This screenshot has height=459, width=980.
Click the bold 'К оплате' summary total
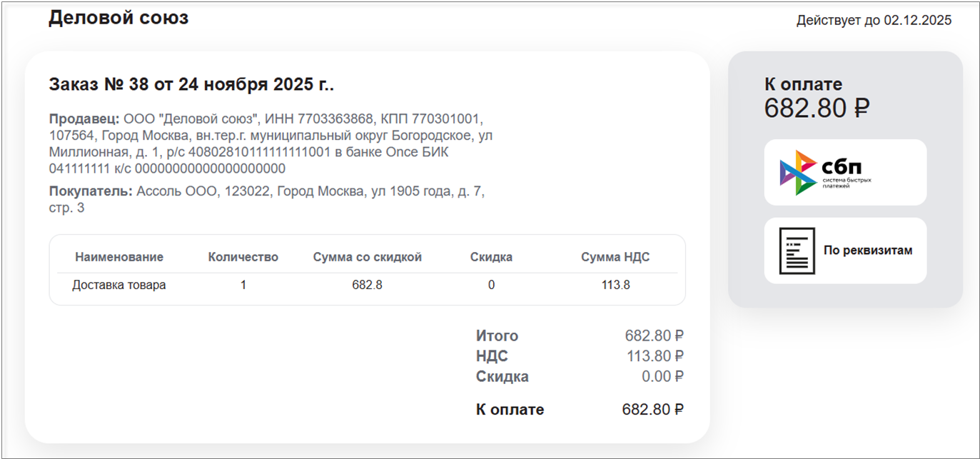click(580, 410)
